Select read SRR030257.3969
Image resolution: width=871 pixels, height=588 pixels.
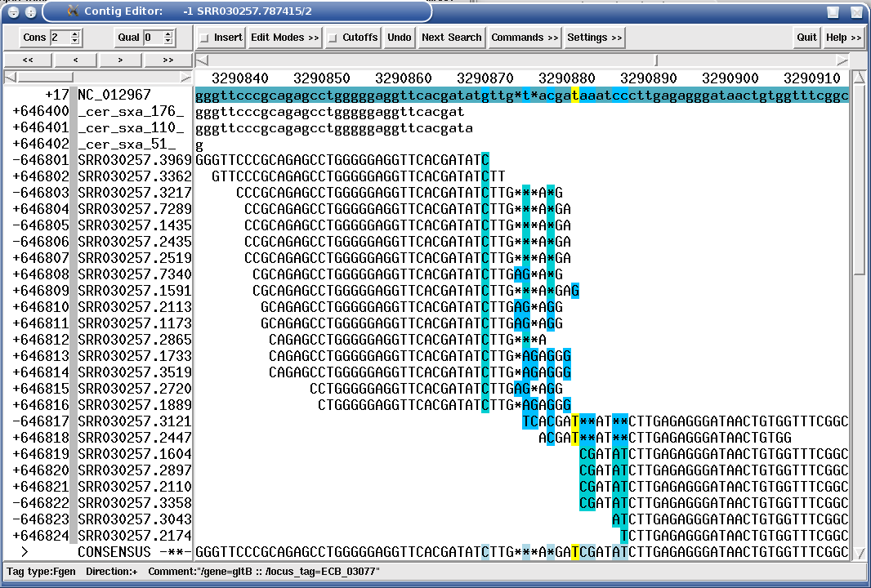click(x=135, y=160)
